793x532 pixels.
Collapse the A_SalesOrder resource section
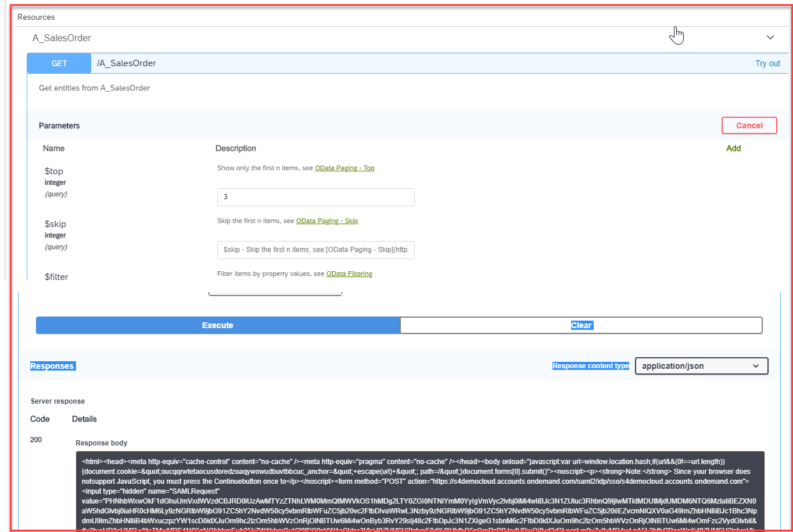click(x=770, y=37)
